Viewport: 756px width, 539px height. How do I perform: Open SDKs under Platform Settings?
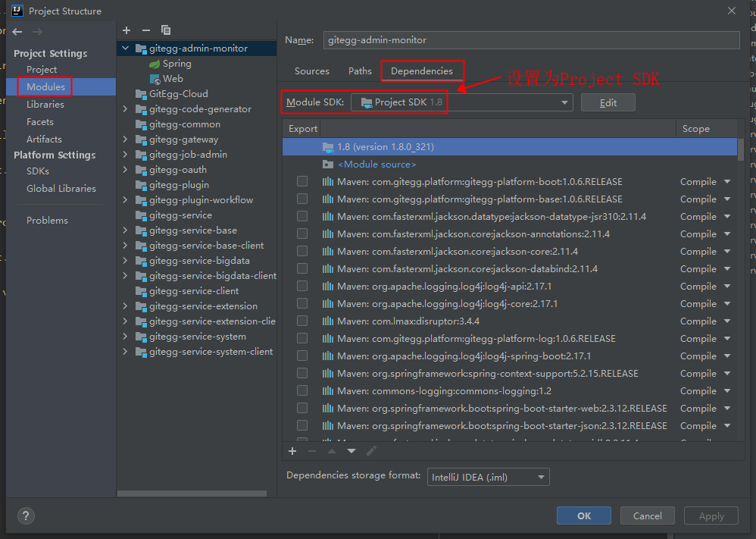coord(38,171)
